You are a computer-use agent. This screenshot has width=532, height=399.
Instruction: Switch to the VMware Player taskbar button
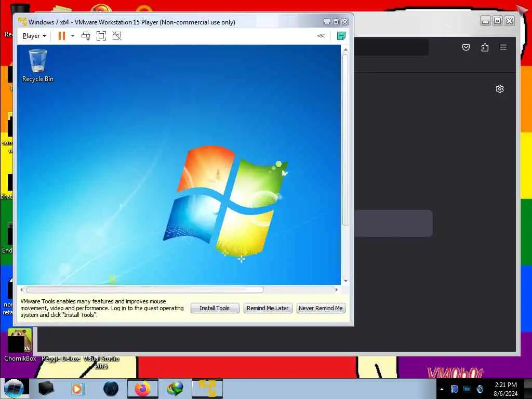[x=207, y=389]
